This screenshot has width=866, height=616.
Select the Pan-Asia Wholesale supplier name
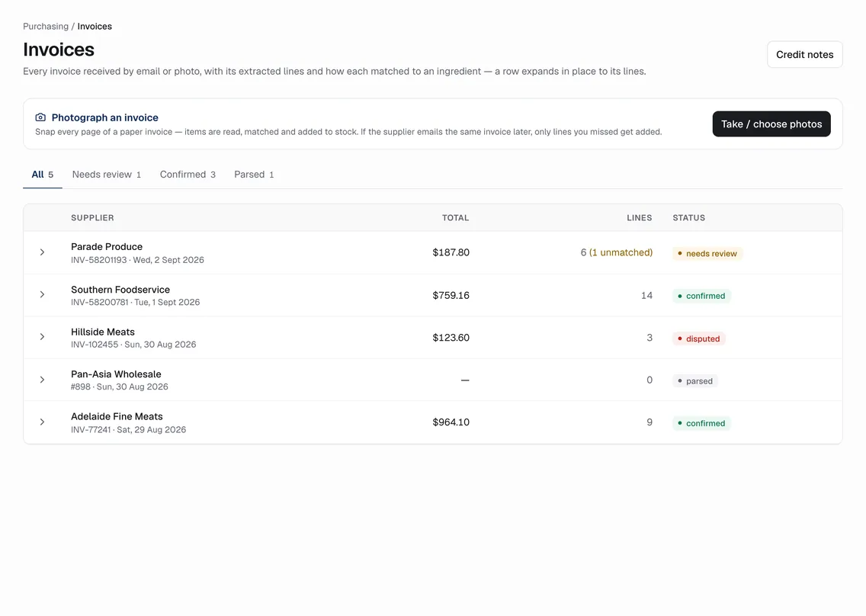coord(116,374)
